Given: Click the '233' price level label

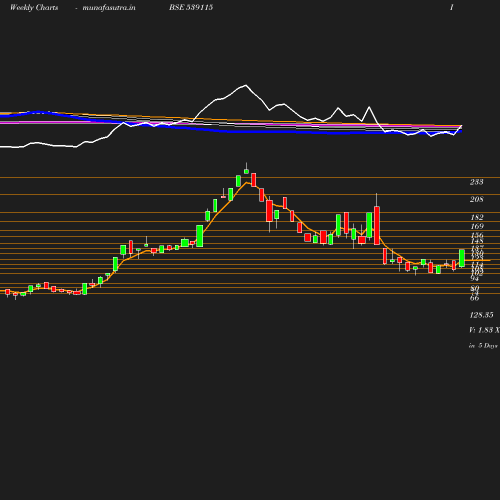Looking at the screenshot, I should (x=476, y=182).
